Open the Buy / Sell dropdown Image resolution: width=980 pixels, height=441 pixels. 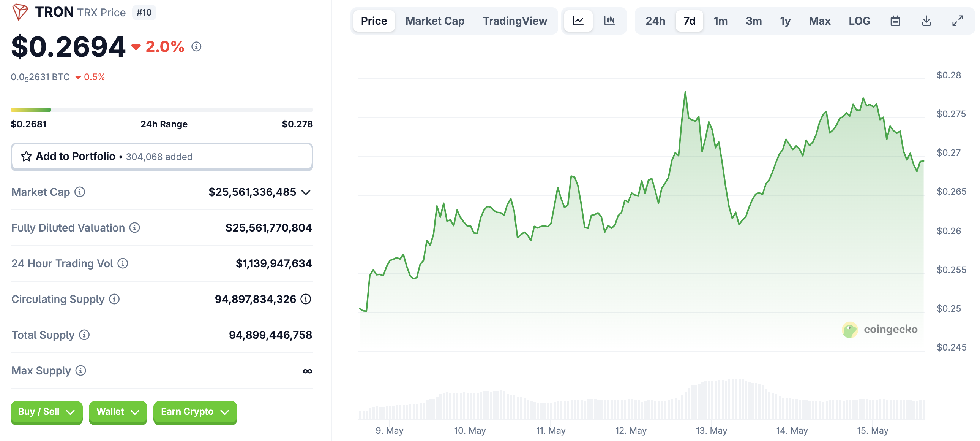coord(46,412)
